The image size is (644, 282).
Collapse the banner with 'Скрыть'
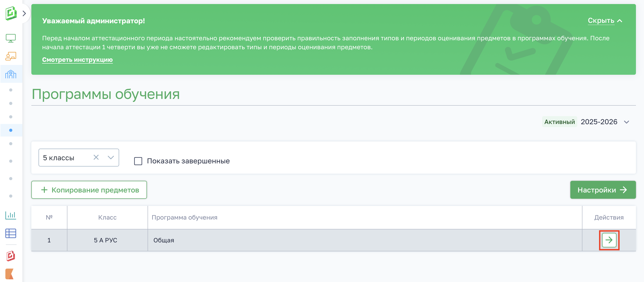coord(605,21)
